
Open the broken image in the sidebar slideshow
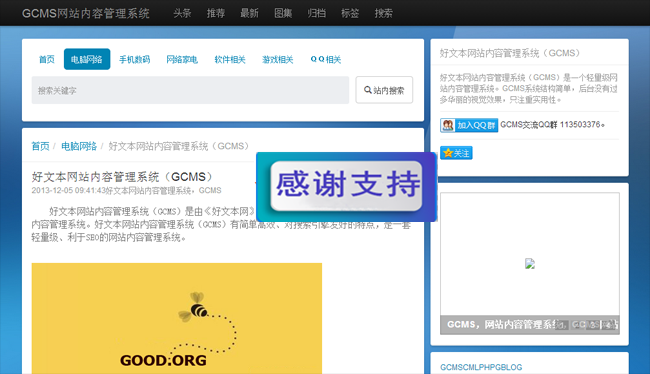530,264
